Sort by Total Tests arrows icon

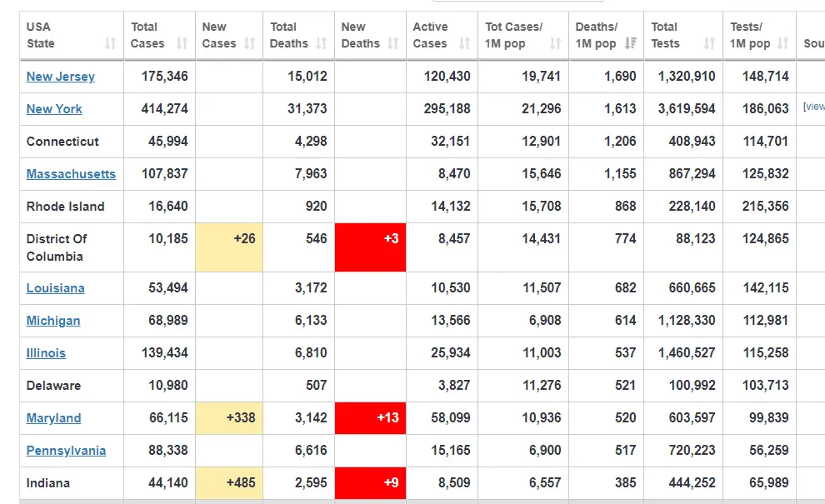(709, 43)
